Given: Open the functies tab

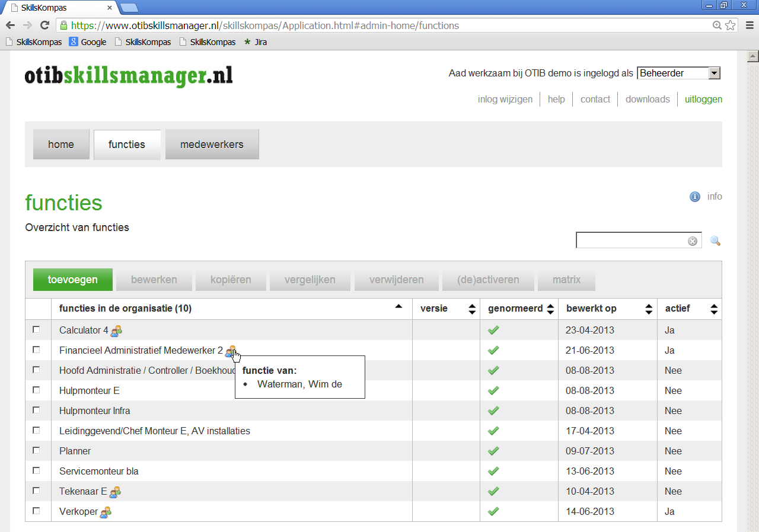Looking at the screenshot, I should click(127, 145).
